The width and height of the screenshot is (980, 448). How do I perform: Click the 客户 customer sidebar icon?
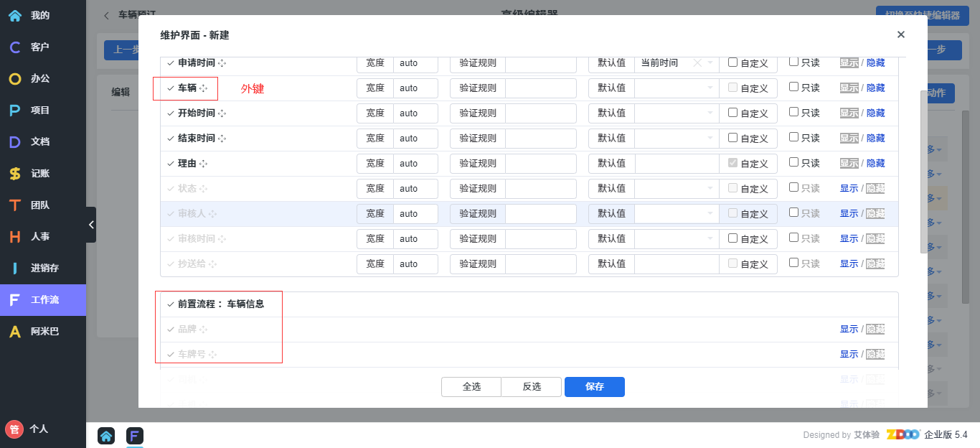[15, 47]
